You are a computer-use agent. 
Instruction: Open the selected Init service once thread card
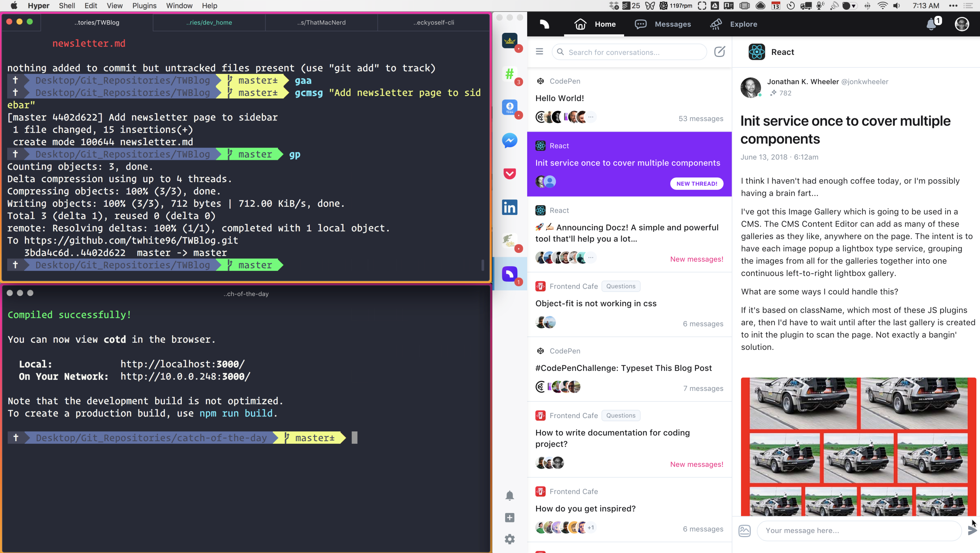[x=629, y=164]
